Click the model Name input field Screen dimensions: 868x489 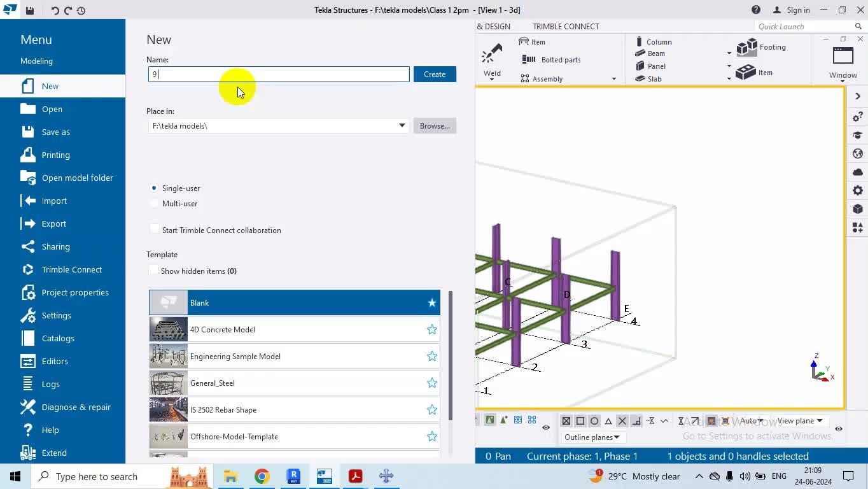pyautogui.click(x=279, y=74)
